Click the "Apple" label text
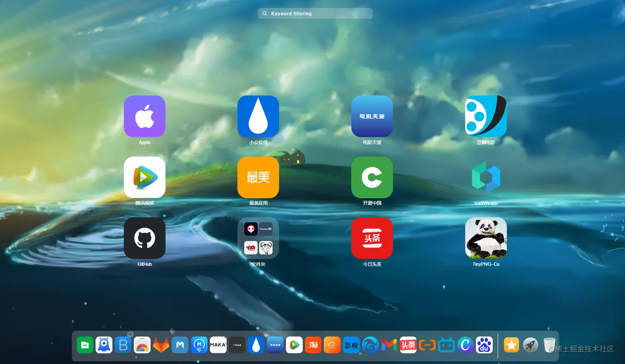 point(145,142)
